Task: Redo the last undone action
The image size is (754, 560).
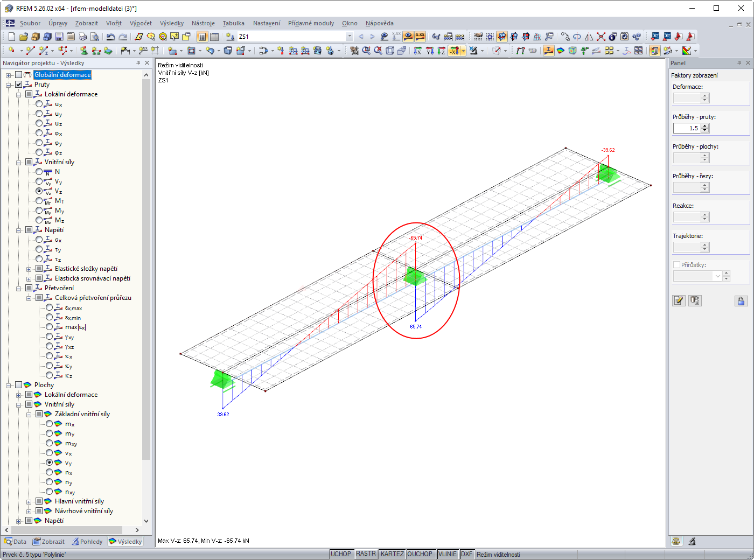Action: pyautogui.click(x=123, y=37)
